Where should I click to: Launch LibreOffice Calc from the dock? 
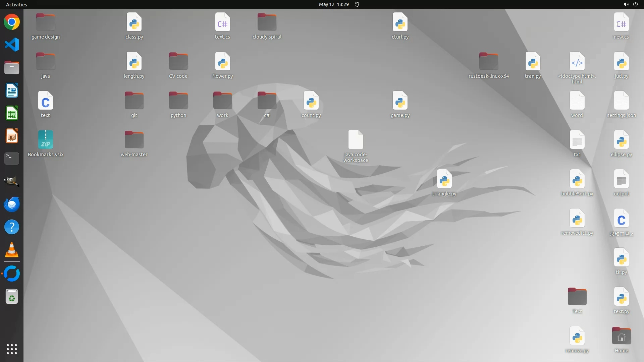point(12,113)
